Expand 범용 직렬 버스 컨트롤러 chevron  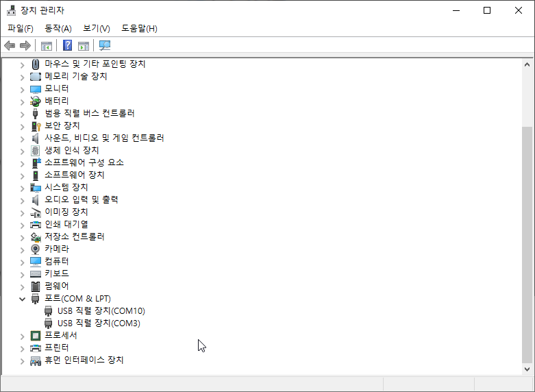[x=22, y=114]
